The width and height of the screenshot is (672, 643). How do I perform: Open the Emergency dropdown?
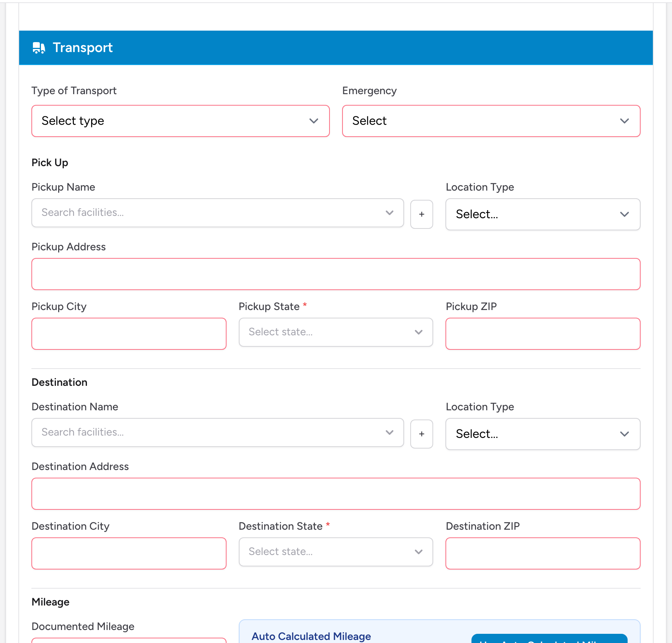click(x=491, y=121)
